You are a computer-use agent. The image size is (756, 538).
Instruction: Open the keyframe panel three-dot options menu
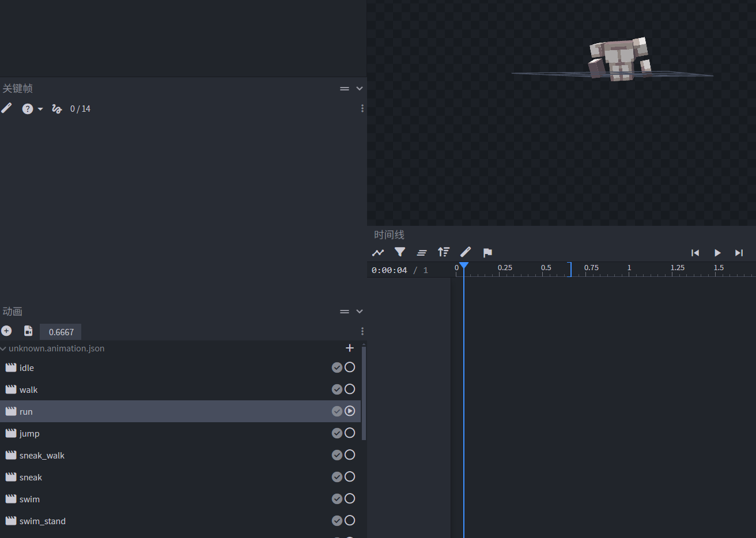click(362, 108)
